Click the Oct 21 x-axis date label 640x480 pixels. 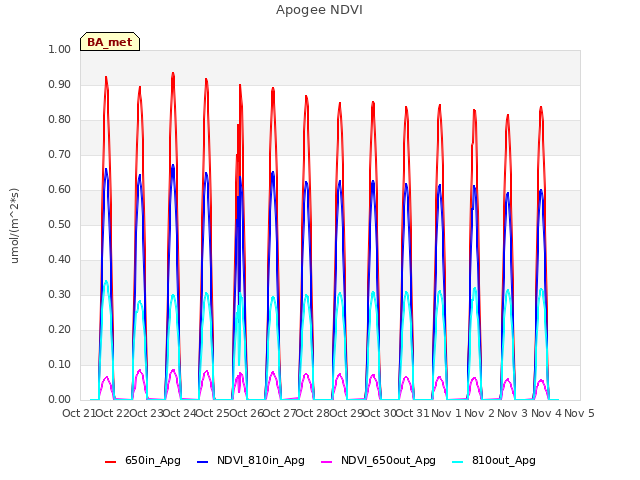coord(79,413)
